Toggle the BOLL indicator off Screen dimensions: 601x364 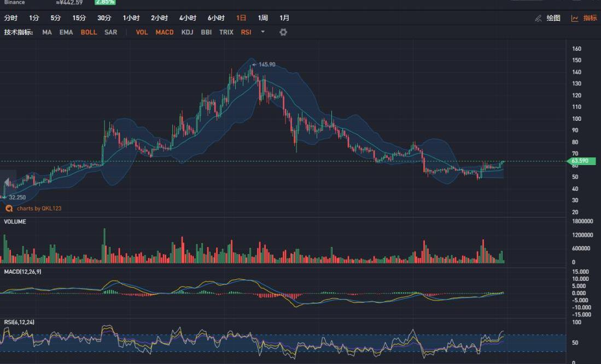pyautogui.click(x=89, y=32)
